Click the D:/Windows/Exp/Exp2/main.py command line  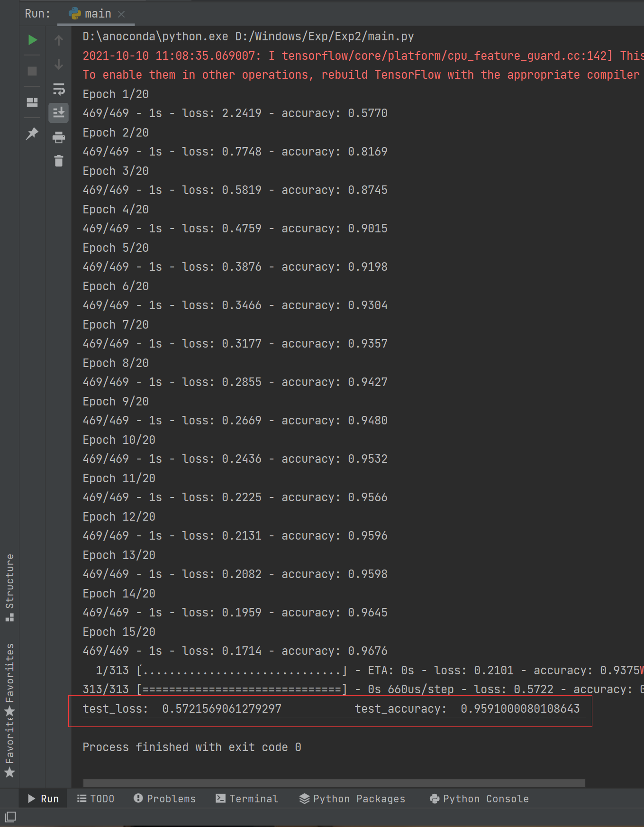coord(248,37)
